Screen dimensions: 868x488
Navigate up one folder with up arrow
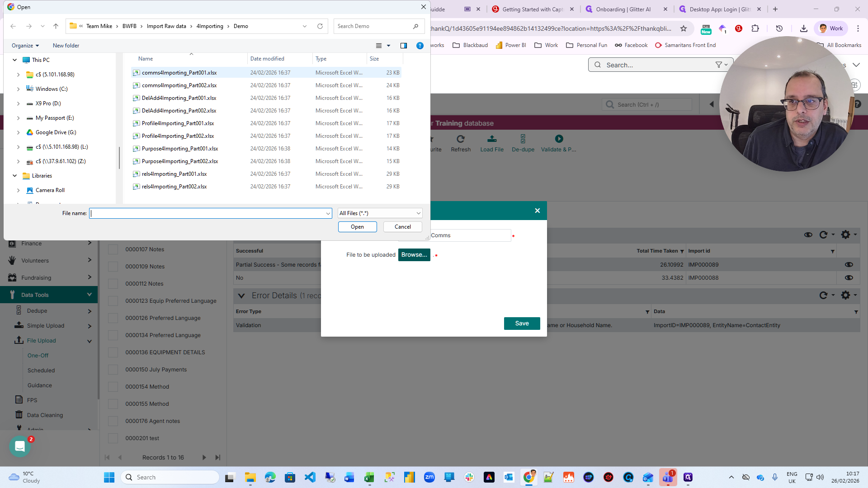(56, 26)
